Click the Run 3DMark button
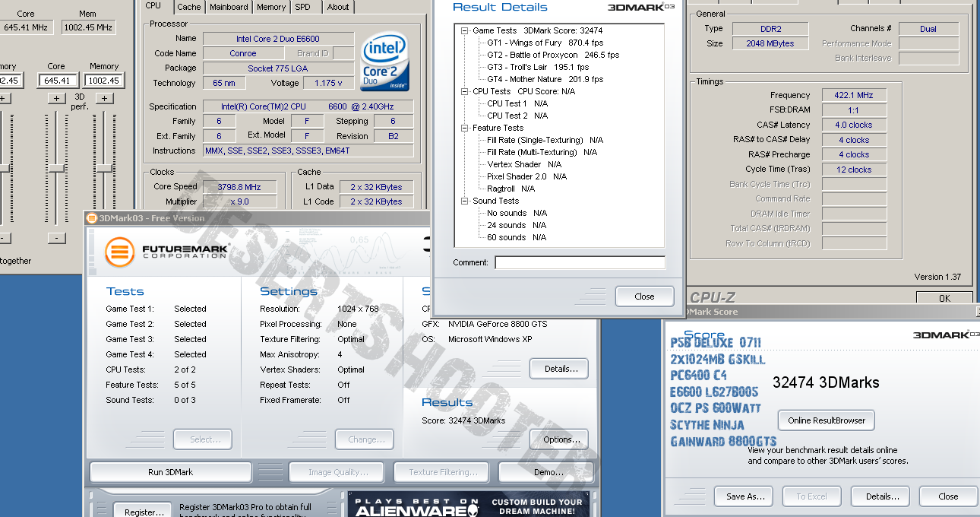This screenshot has width=980, height=517. [170, 472]
